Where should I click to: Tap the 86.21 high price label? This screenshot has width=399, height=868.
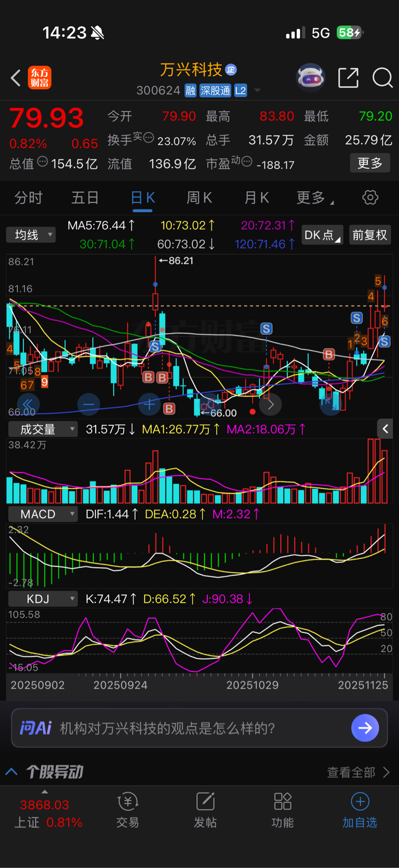(x=177, y=260)
